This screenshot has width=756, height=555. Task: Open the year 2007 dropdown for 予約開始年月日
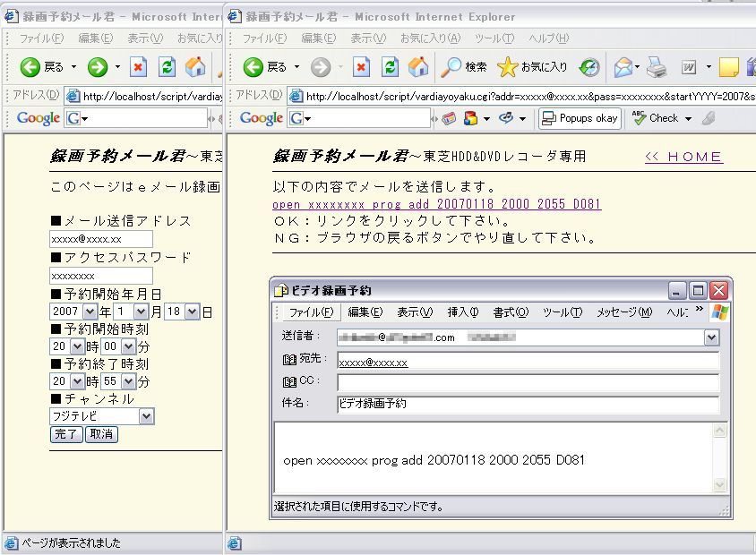89,312
